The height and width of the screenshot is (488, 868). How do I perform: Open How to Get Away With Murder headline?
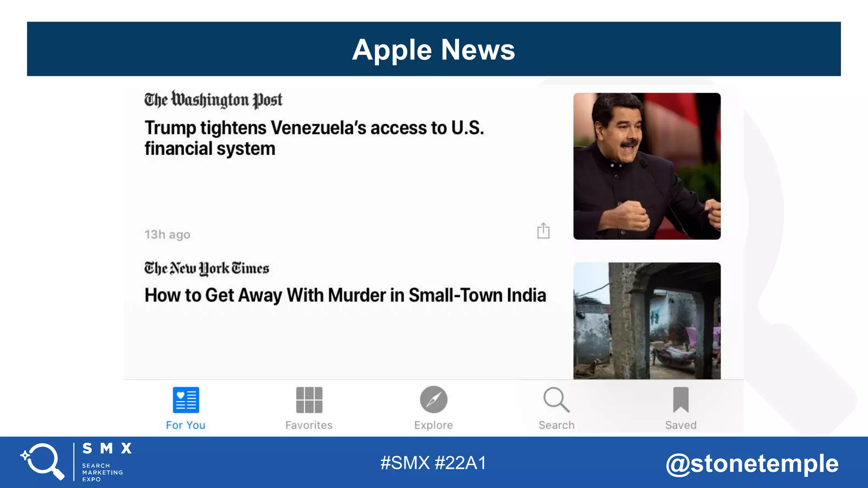point(345,295)
